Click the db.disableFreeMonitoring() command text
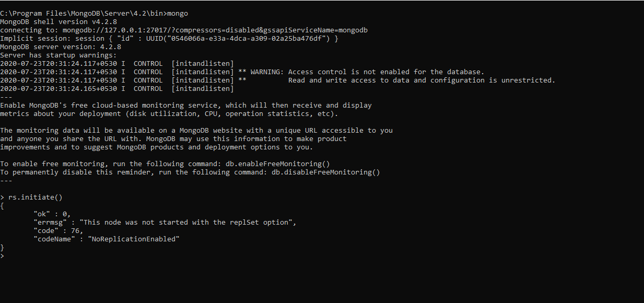Screen dimensions: 644x303 pyautogui.click(x=325, y=172)
